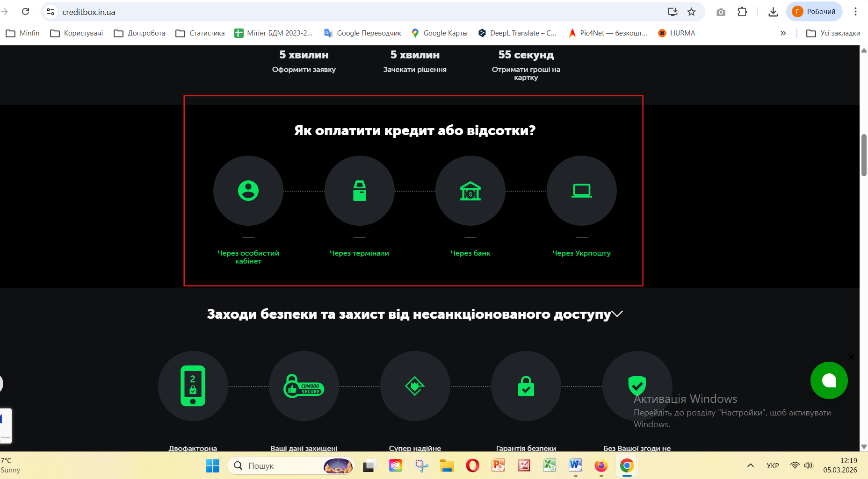Screen dimensions: 868x479
Task: Open the volume speaker tray icon
Action: point(809,465)
